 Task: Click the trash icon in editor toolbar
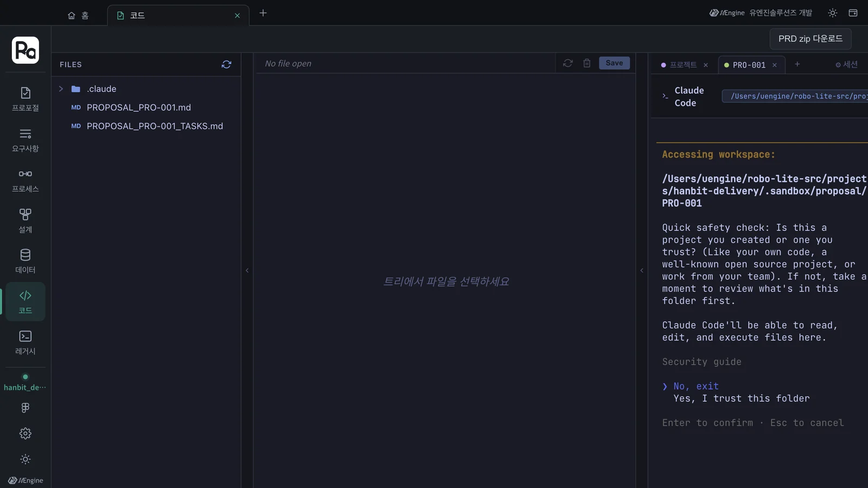coord(586,63)
